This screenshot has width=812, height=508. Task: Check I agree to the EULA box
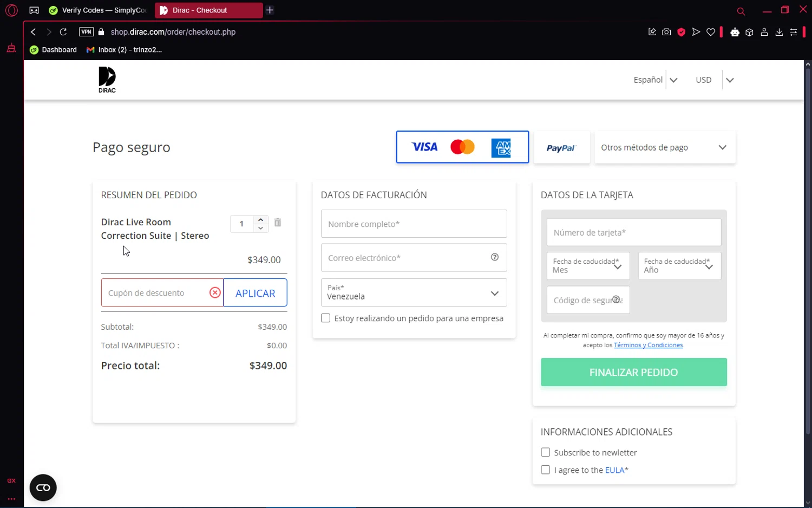(546, 470)
